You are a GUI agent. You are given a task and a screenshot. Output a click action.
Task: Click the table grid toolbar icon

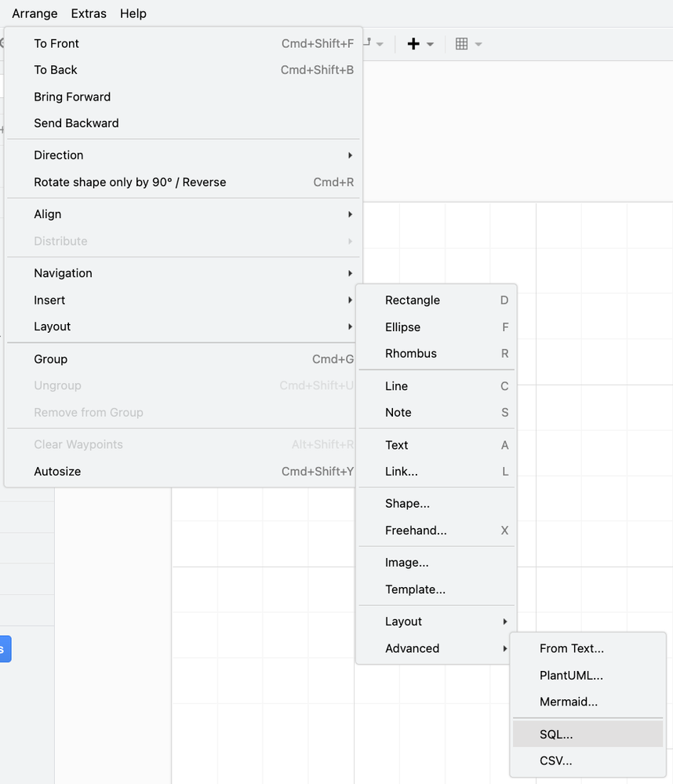(x=462, y=44)
